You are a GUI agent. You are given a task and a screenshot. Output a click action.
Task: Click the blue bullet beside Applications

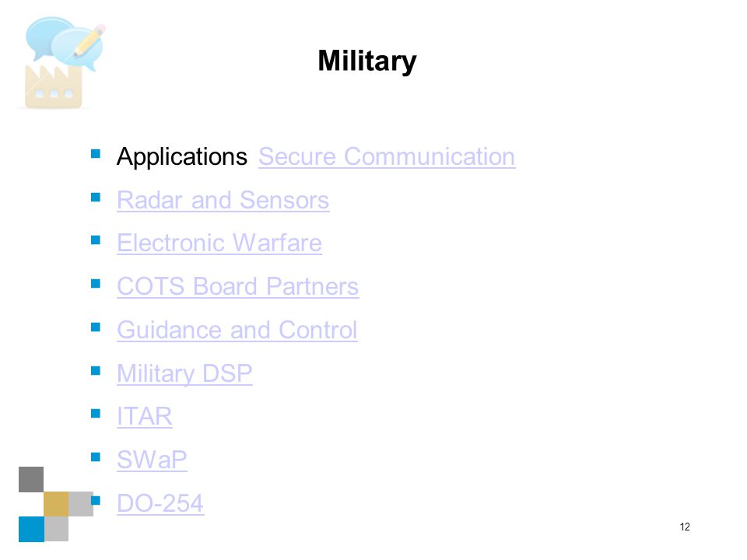coord(95,153)
